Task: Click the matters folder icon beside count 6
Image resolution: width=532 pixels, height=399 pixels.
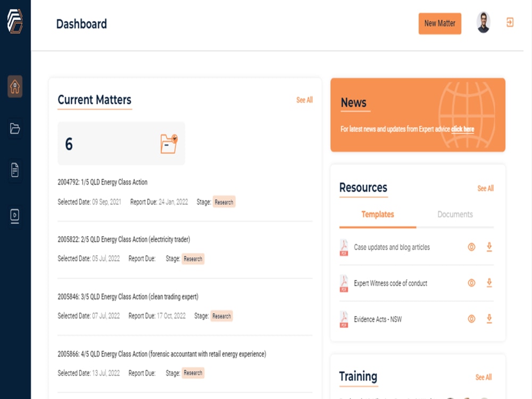Action: coord(169,144)
